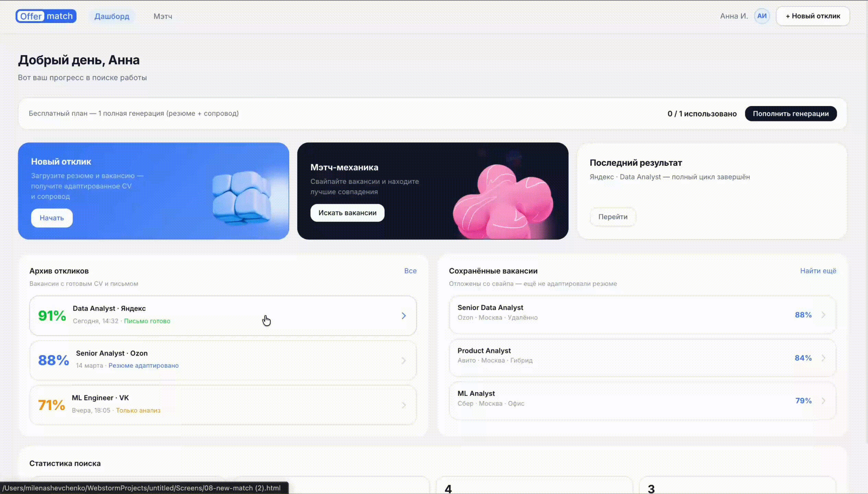The width and height of the screenshot is (868, 494).
Task: Click Ozon · Москва · Удалённо details
Action: pos(498,318)
